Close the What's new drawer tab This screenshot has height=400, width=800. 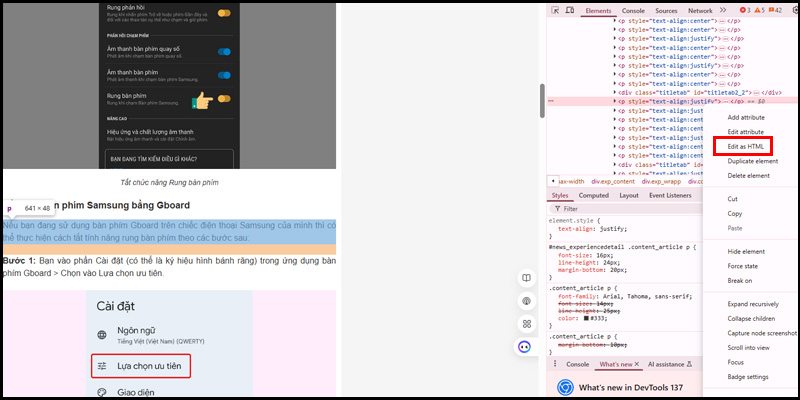636,364
